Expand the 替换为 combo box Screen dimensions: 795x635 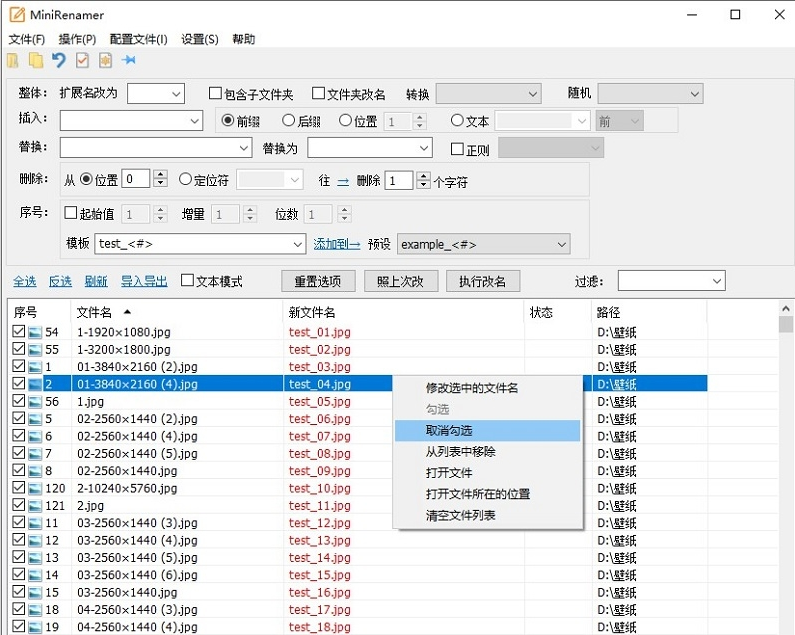point(424,149)
